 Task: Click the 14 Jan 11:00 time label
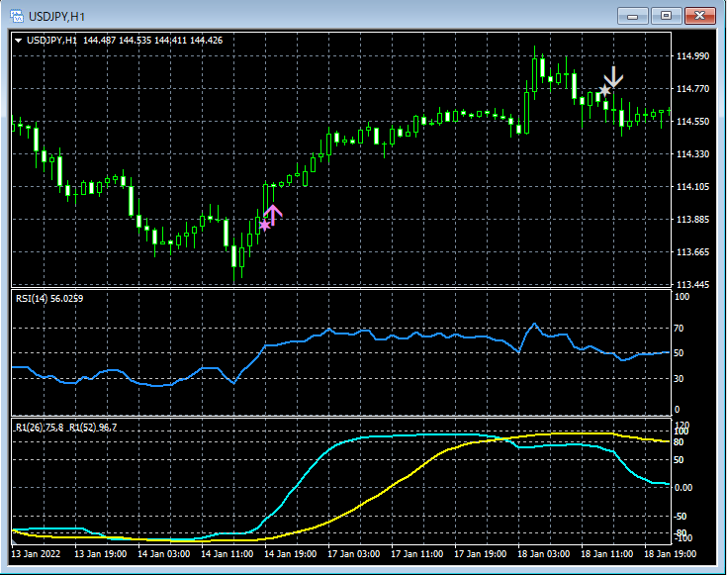(227, 554)
